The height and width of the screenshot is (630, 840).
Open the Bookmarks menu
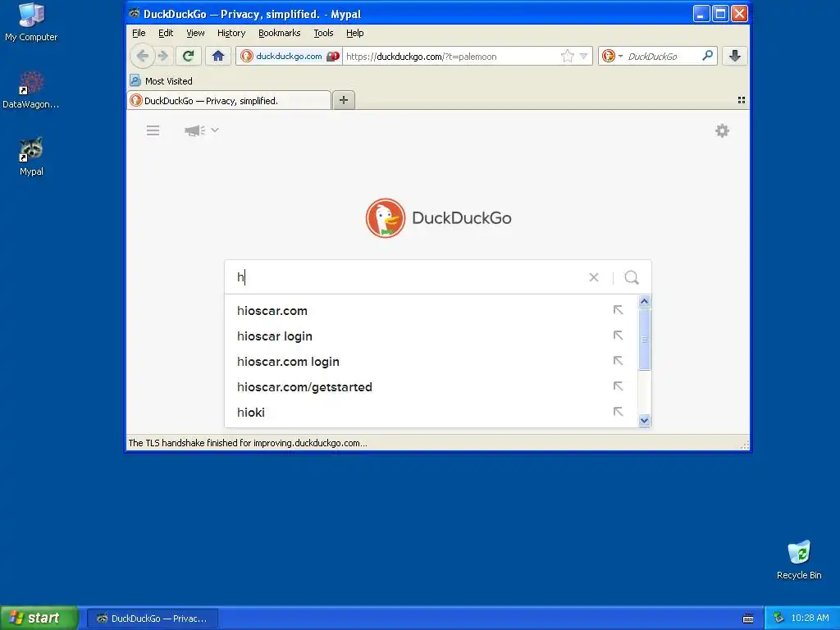tap(279, 33)
